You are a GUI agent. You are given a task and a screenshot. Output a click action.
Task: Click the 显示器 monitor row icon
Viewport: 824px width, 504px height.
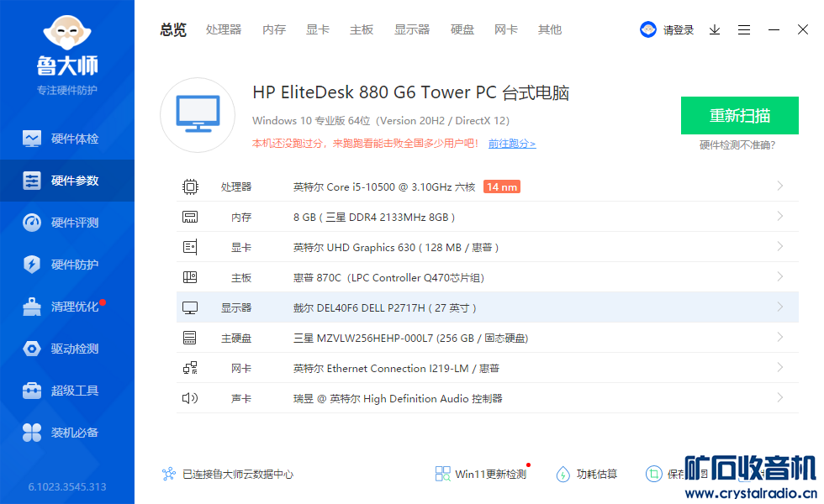point(190,307)
